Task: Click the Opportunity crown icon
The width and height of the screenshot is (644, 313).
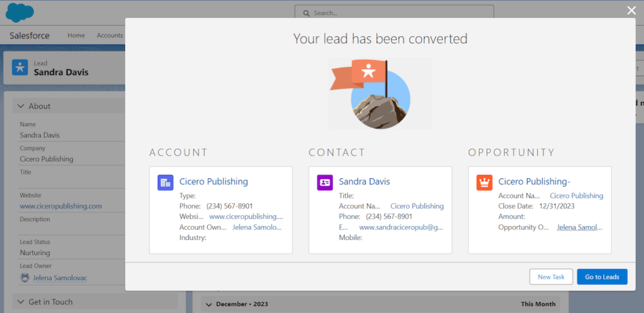Action: [484, 183]
